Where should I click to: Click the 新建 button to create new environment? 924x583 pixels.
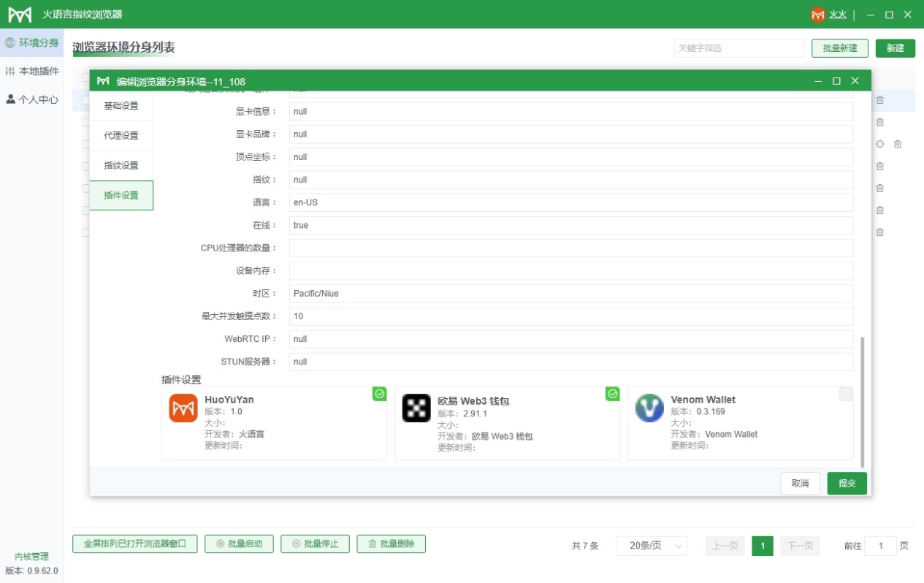point(896,47)
